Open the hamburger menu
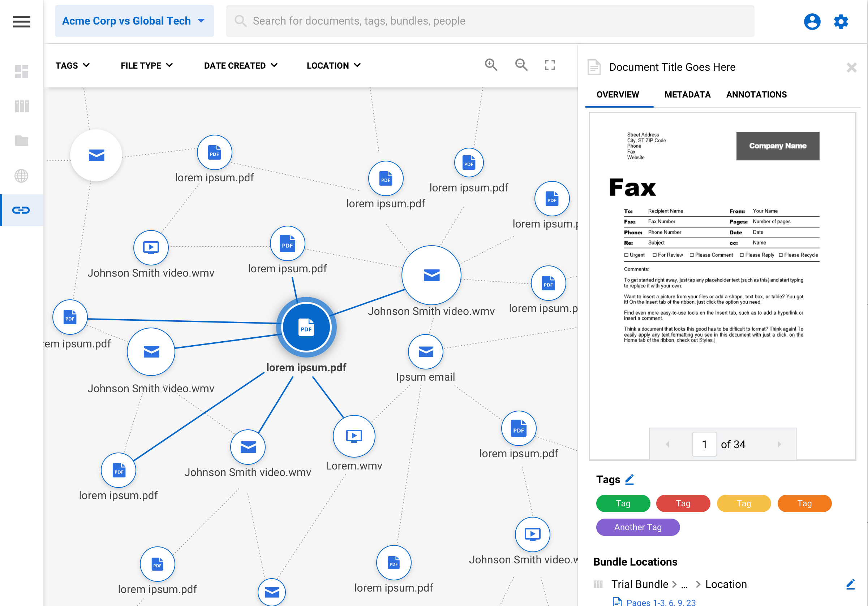Viewport: 868px width, 606px height. click(x=22, y=22)
